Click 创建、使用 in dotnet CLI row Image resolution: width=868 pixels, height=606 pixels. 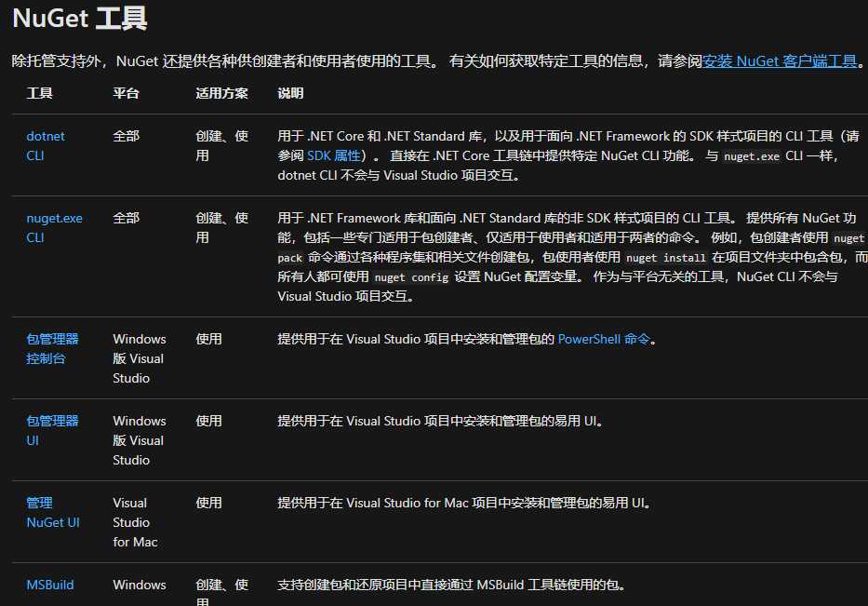[x=221, y=146]
